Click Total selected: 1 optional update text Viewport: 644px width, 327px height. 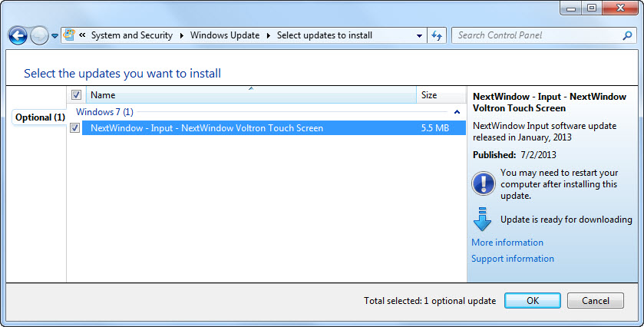[x=430, y=301]
